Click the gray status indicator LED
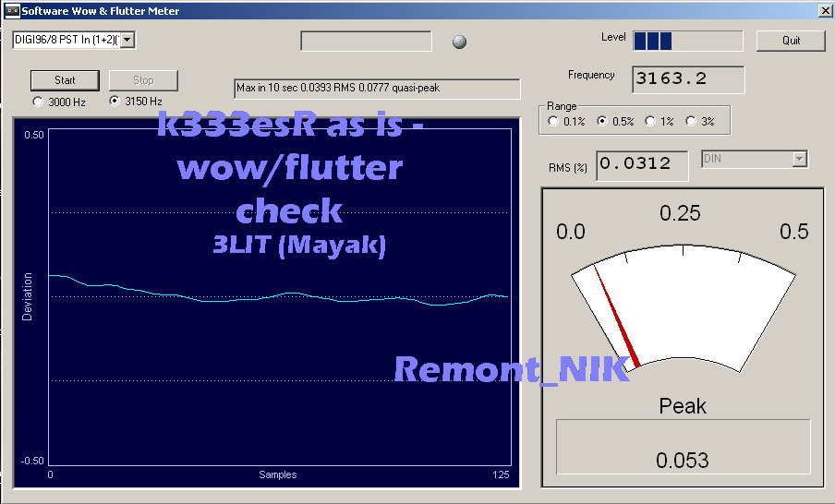Image resolution: width=835 pixels, height=504 pixels. click(459, 42)
